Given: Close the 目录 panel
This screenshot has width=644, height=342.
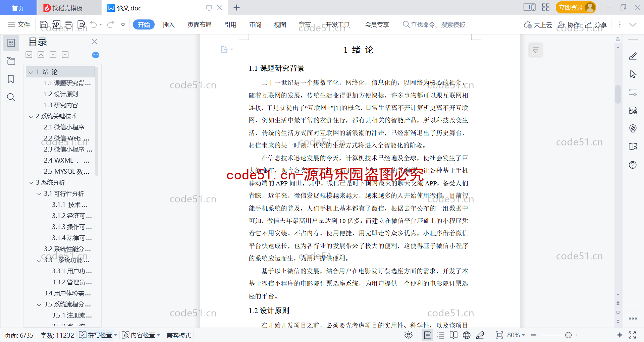Looking at the screenshot, I should pos(95,42).
